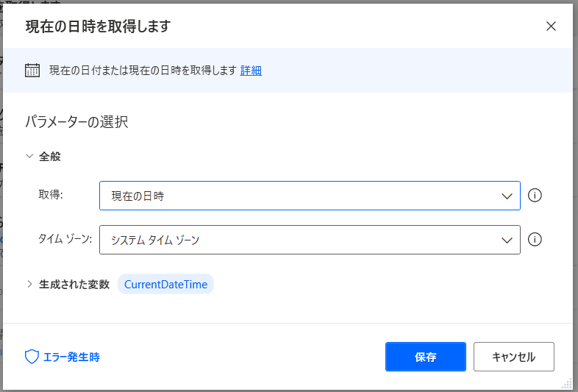Collapse the 全般 section chevron

29,157
